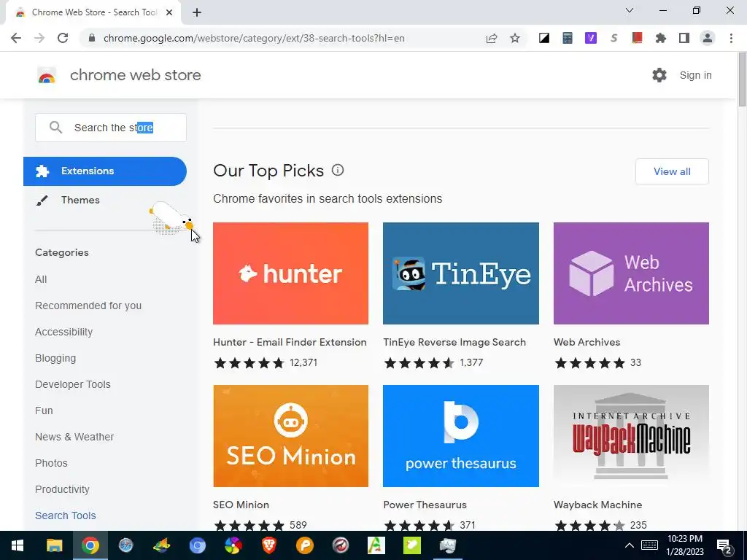Open Chrome three-dot menu
The image size is (747, 560).
click(731, 38)
